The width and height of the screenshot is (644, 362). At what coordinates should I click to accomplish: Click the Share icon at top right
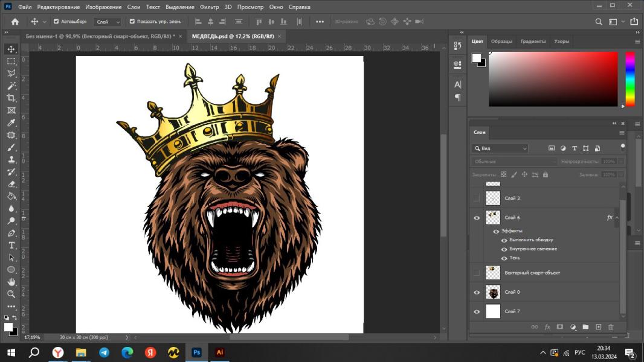(634, 22)
